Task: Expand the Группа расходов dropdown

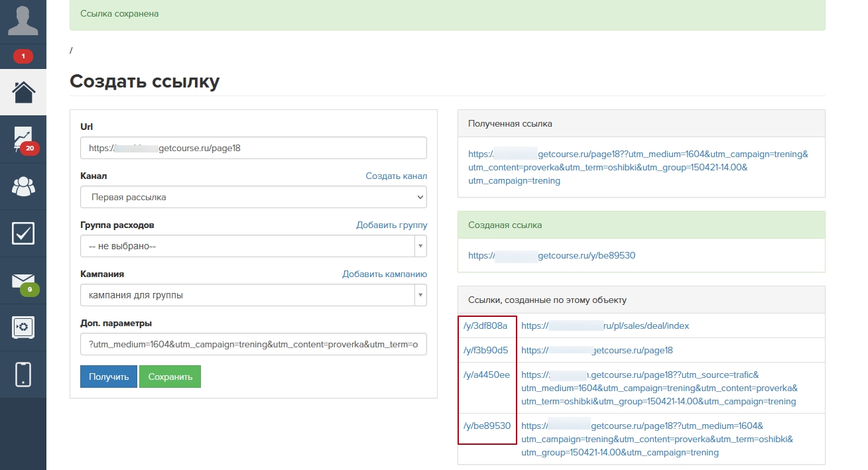Action: [x=253, y=246]
